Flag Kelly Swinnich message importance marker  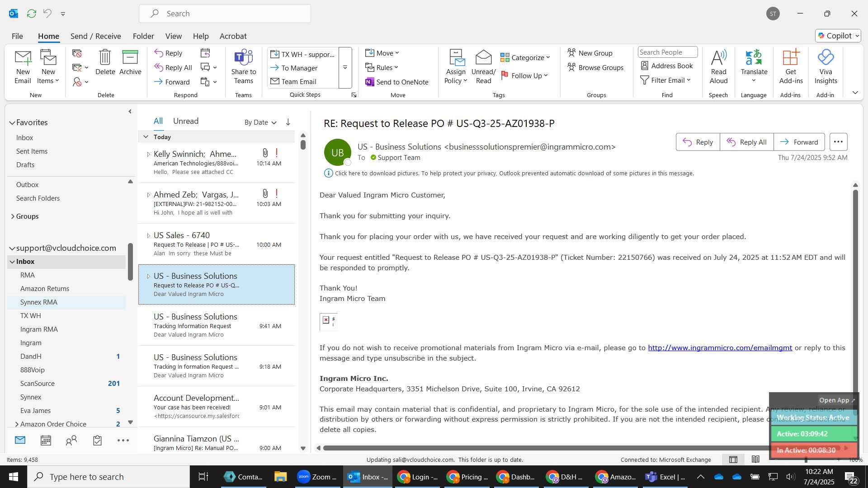point(277,153)
